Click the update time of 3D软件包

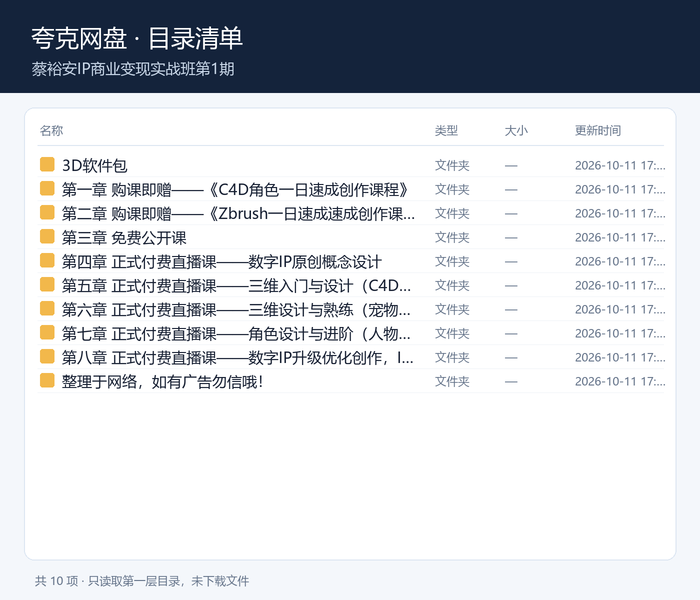[x=620, y=165]
